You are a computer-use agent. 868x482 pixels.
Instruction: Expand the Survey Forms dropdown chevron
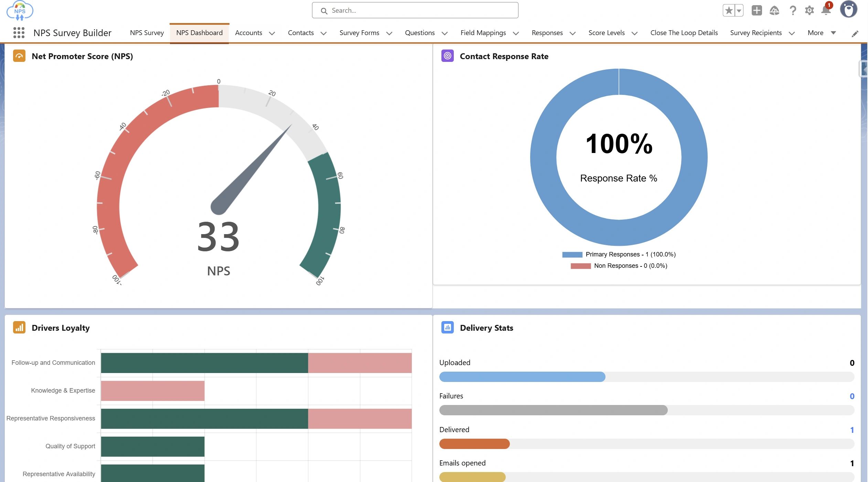(389, 33)
